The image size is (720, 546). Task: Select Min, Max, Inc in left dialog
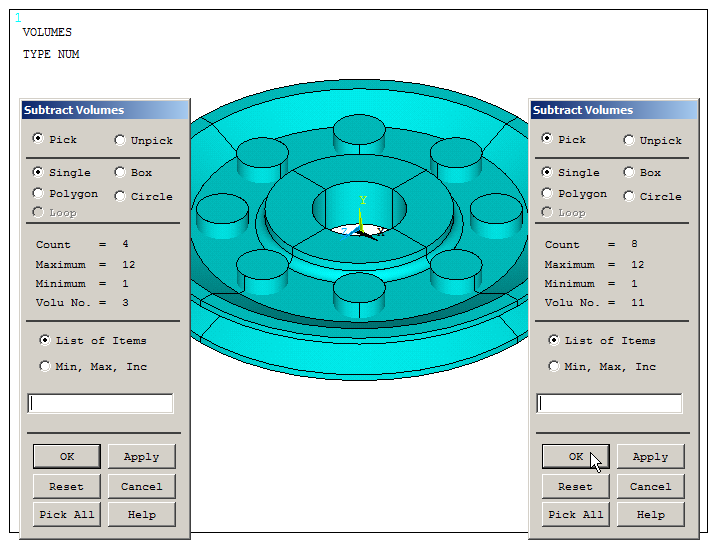[x=45, y=366]
